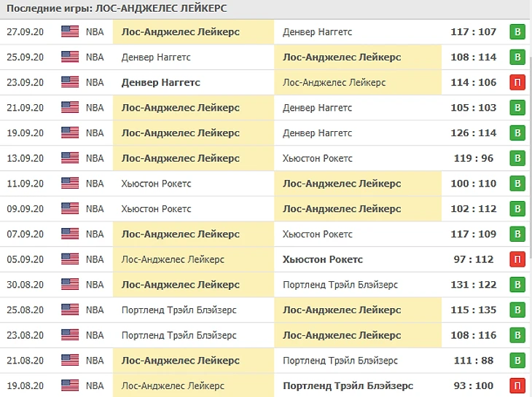Click the green В badge for 119 : 96

517,158
